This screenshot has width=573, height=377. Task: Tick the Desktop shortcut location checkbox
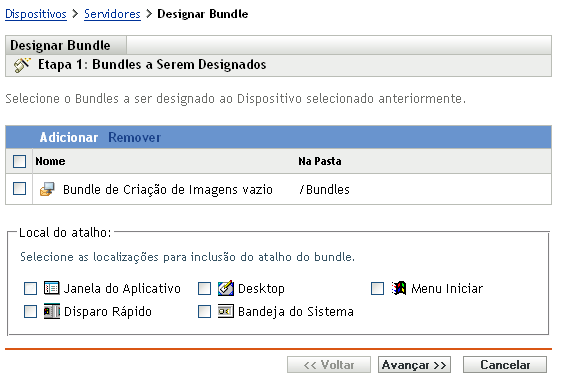[204, 288]
